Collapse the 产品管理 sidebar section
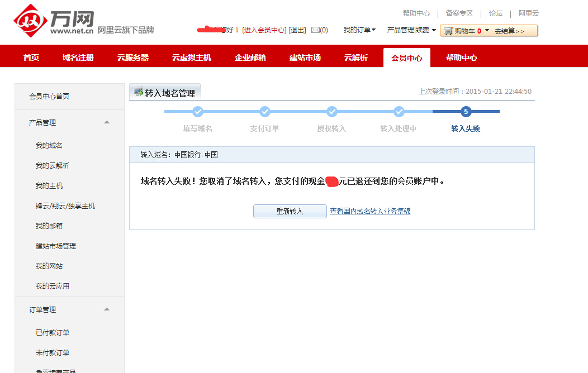Viewport: 588px width, 373px height. (107, 122)
